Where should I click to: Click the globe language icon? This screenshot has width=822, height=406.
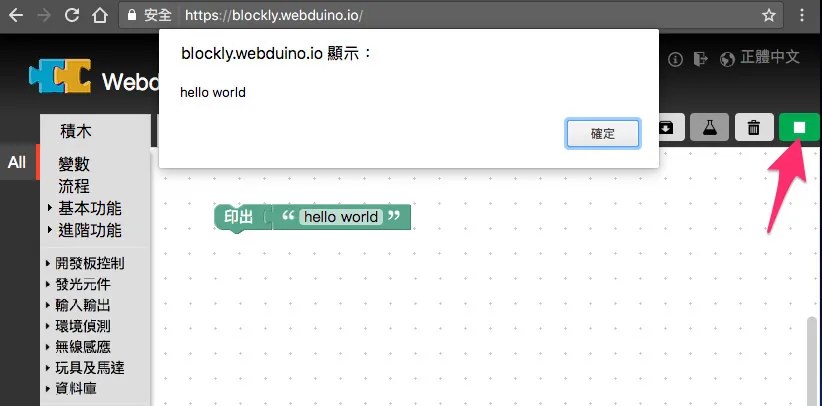(x=727, y=59)
